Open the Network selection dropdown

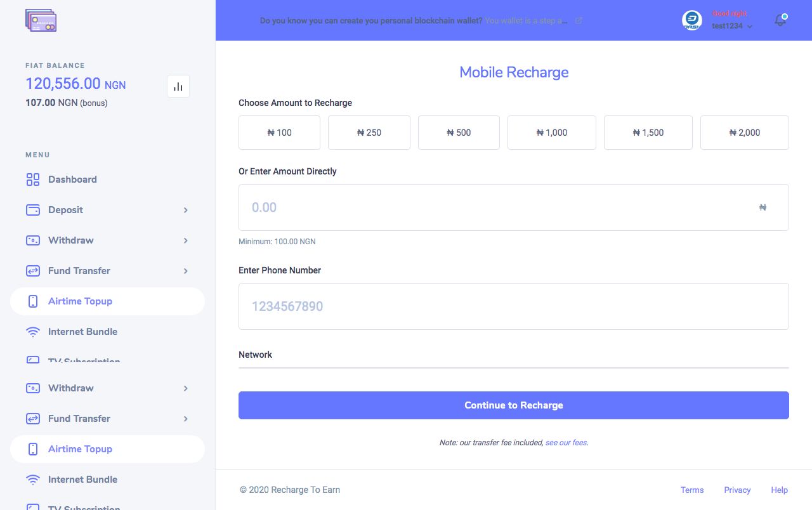(x=513, y=360)
